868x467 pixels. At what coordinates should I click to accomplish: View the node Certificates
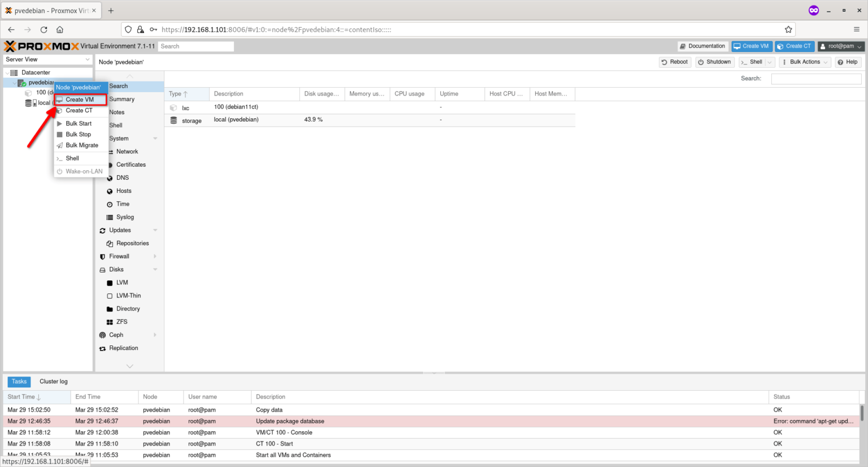[131, 165]
